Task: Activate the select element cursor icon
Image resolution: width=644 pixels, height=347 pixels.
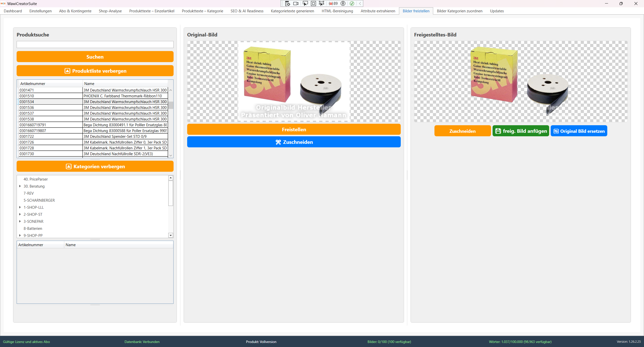Action: tap(305, 4)
